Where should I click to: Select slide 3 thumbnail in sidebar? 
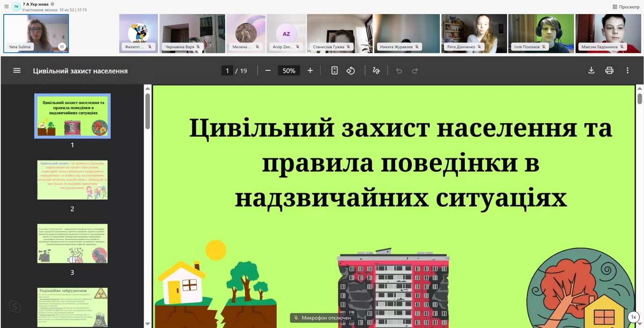point(72,243)
